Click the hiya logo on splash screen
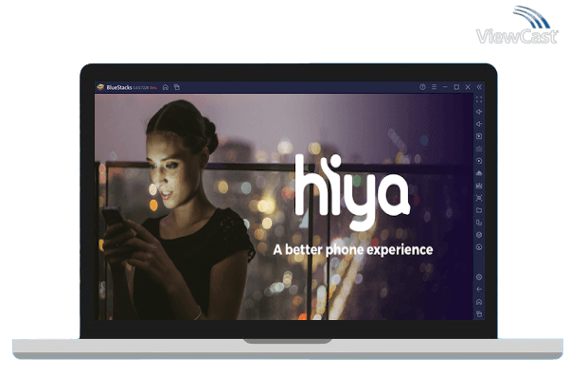The image size is (570, 392). coord(352,192)
